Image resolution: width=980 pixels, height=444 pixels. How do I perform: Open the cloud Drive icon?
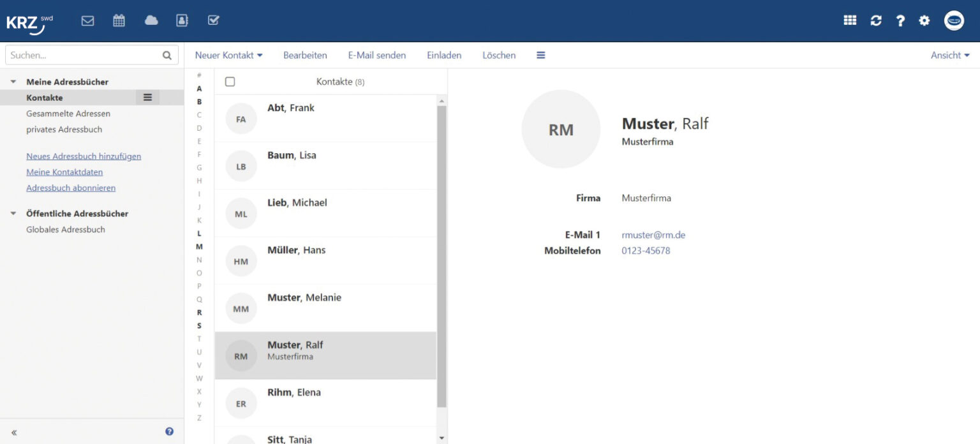151,20
